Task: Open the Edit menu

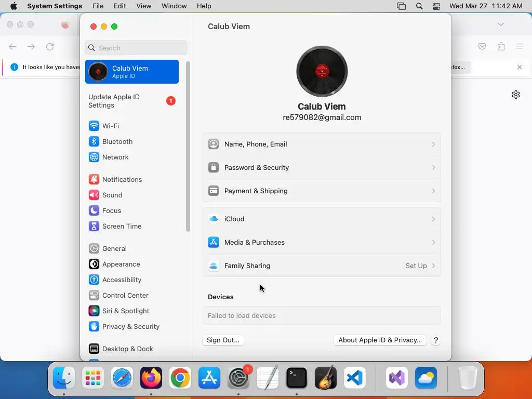Action: pos(120,6)
